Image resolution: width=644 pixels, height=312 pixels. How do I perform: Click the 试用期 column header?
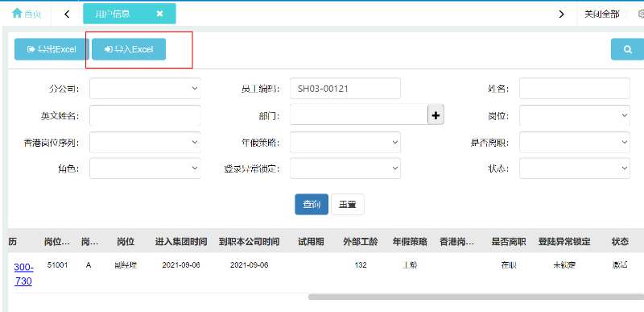click(x=311, y=242)
